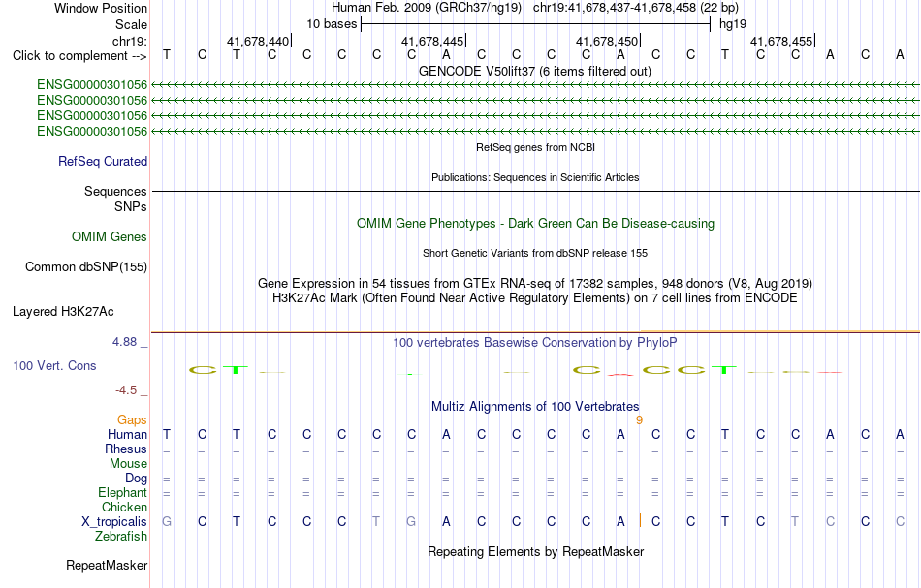
Task: Select the Common dbSNP(155) track label
Action: pyautogui.click(x=85, y=267)
